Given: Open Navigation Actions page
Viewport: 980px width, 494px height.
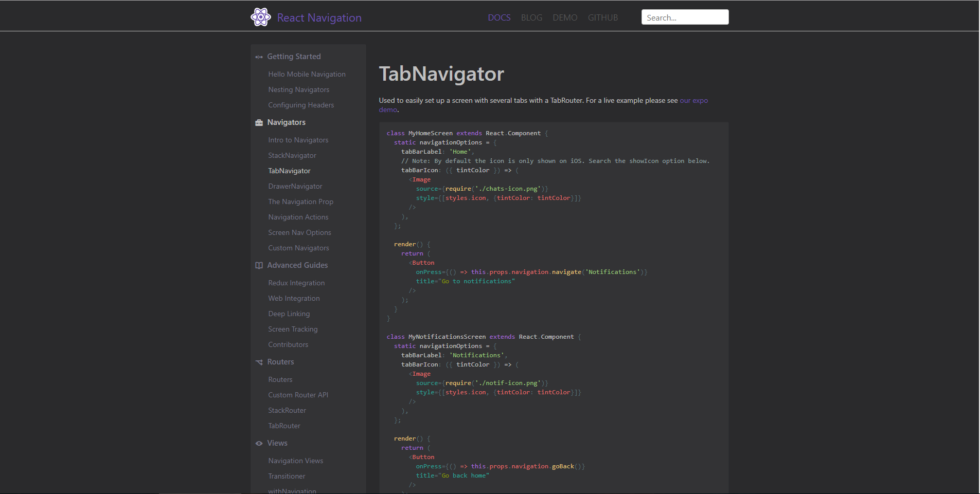Looking at the screenshot, I should point(298,217).
